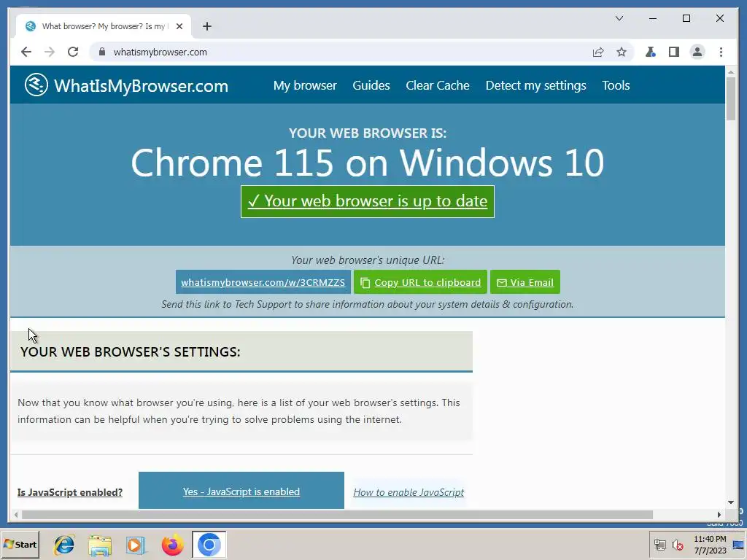Click the YOUR WEB BROWSER'S SETTINGS heading
The height and width of the screenshot is (560, 747).
coord(130,352)
